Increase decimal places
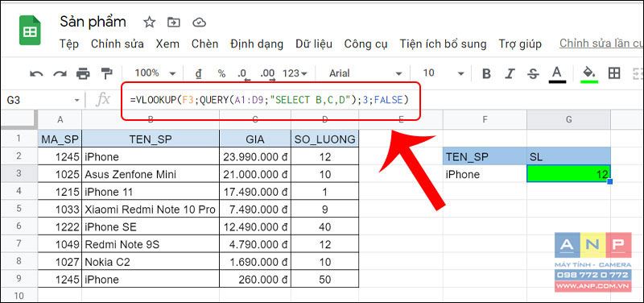This screenshot has height=303, width=644. click(268, 74)
